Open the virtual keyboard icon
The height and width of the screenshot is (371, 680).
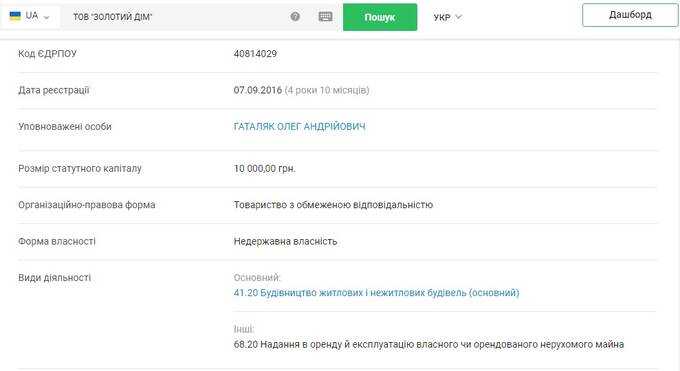pos(325,16)
